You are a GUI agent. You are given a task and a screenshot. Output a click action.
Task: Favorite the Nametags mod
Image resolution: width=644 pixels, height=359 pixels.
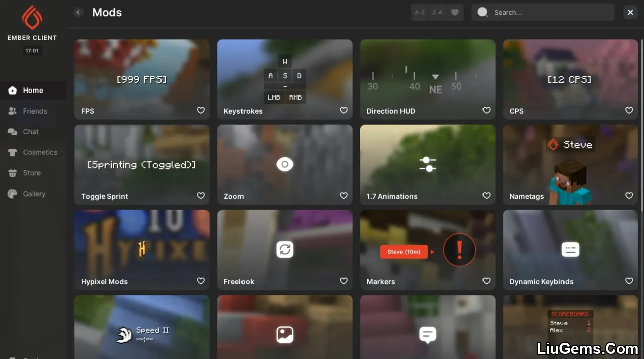629,196
